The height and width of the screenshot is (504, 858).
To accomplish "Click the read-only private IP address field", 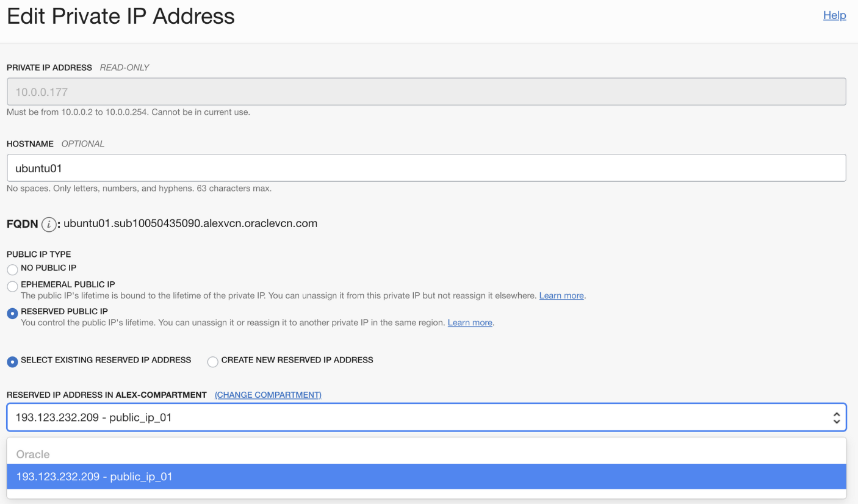I will coord(427,92).
